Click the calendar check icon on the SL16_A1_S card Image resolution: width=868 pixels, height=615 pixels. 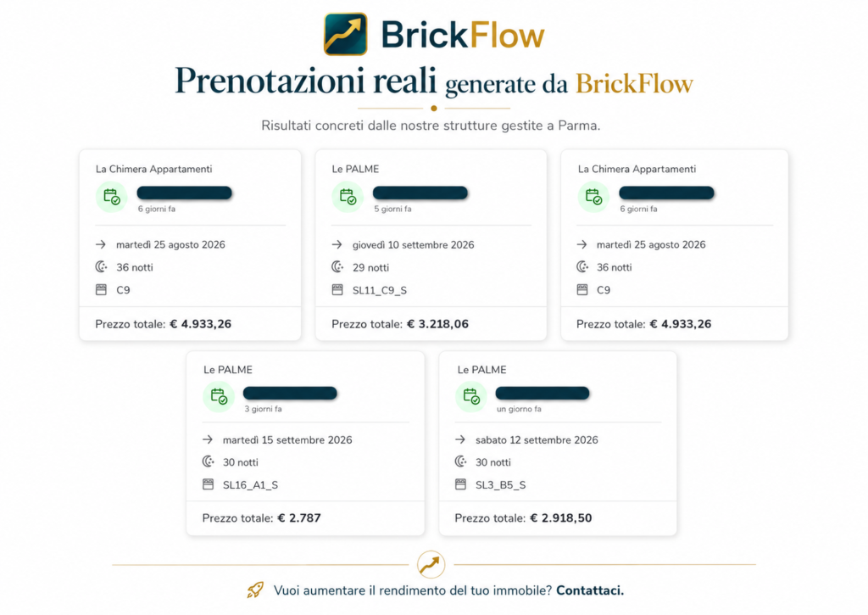(219, 397)
